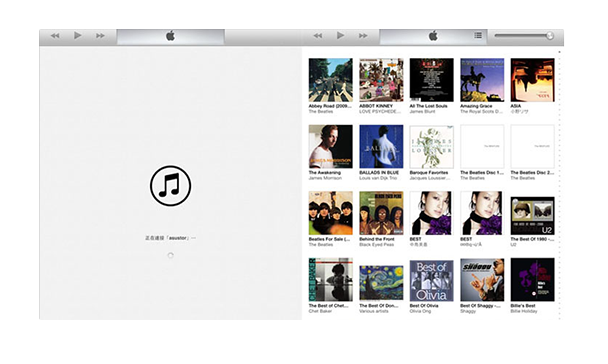Click the 'Chet Baker' artist name
Screen dimensions: 608x364
(320, 311)
